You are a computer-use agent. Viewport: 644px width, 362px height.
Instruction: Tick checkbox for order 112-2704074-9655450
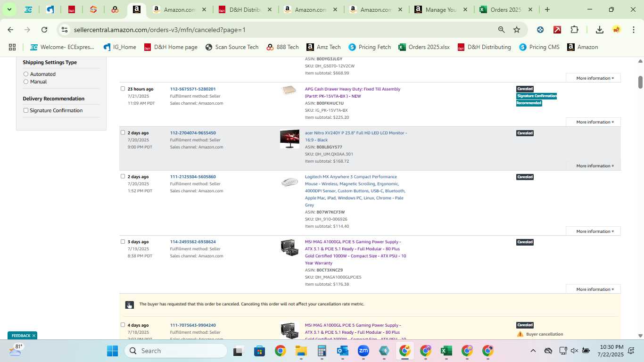coord(123,132)
